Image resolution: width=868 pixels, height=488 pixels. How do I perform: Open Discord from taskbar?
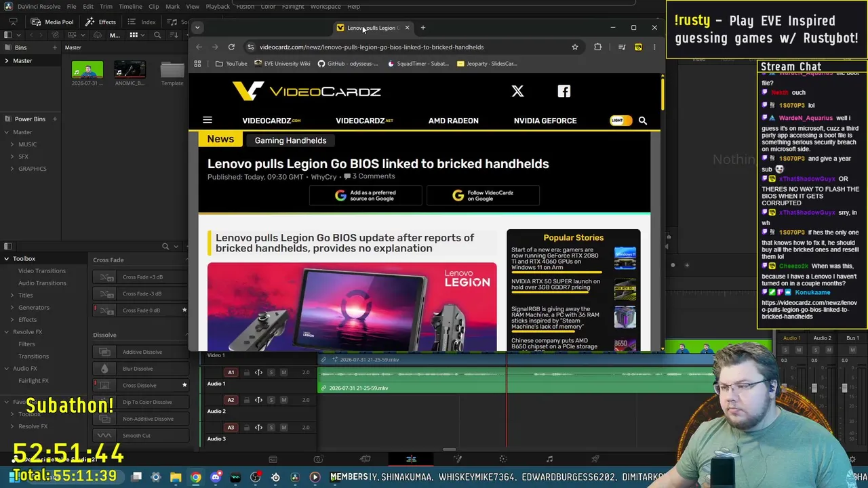(x=216, y=477)
